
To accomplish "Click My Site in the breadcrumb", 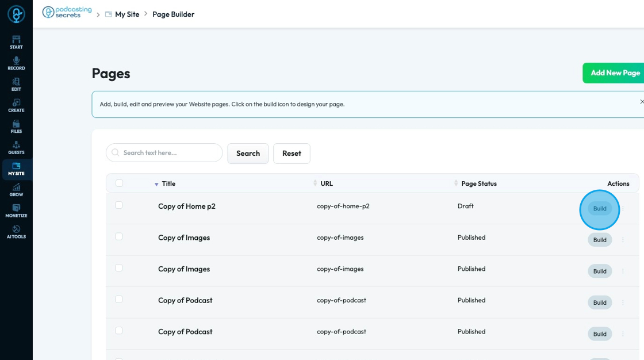I will (126, 14).
